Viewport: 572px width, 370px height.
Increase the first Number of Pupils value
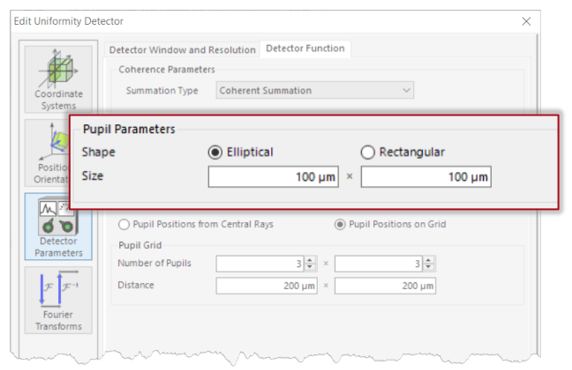(310, 260)
